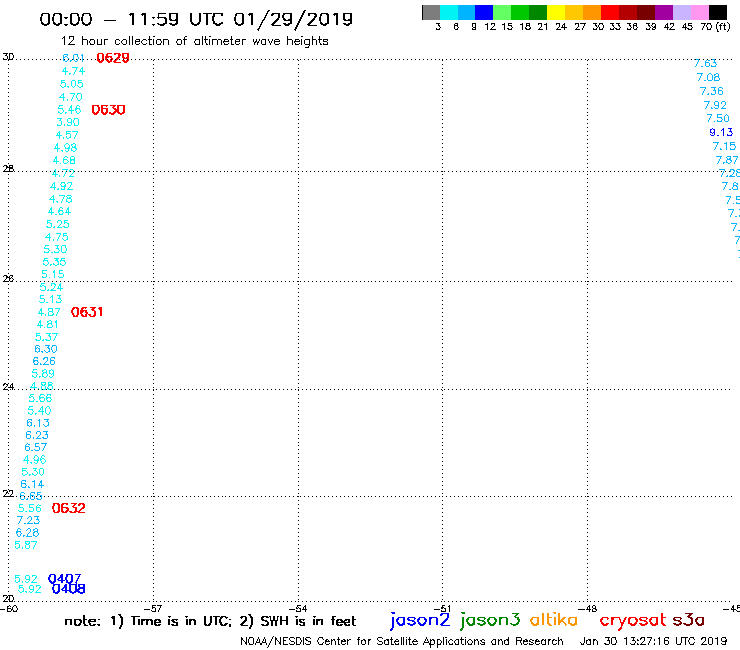Click the black swatch ending the color scale
Screen dimensions: 740x650
click(x=718, y=12)
